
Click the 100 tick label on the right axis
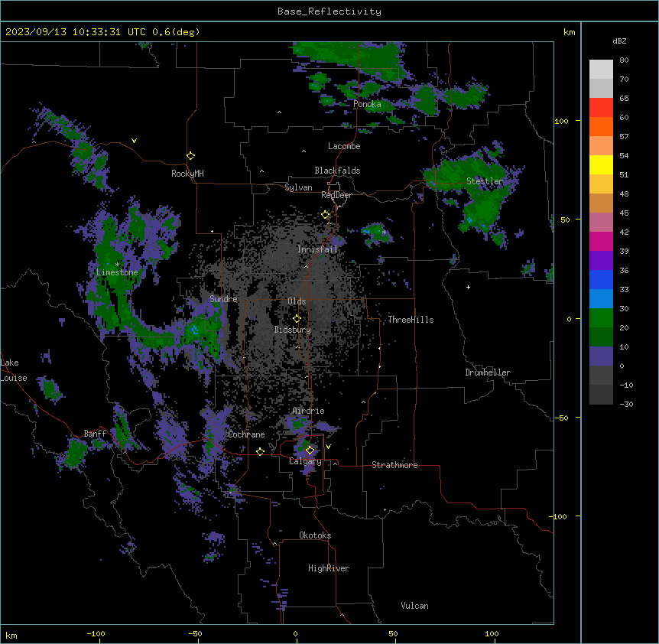click(x=561, y=122)
